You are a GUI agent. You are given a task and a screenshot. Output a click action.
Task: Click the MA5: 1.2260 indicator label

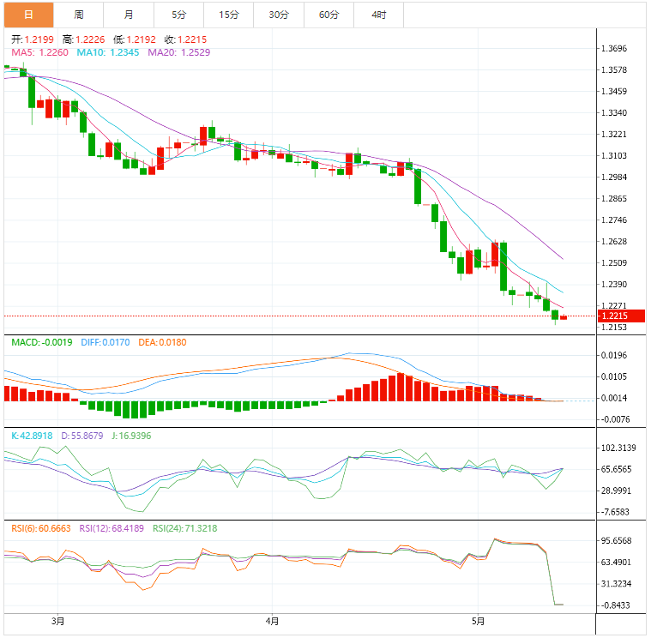(x=39, y=52)
